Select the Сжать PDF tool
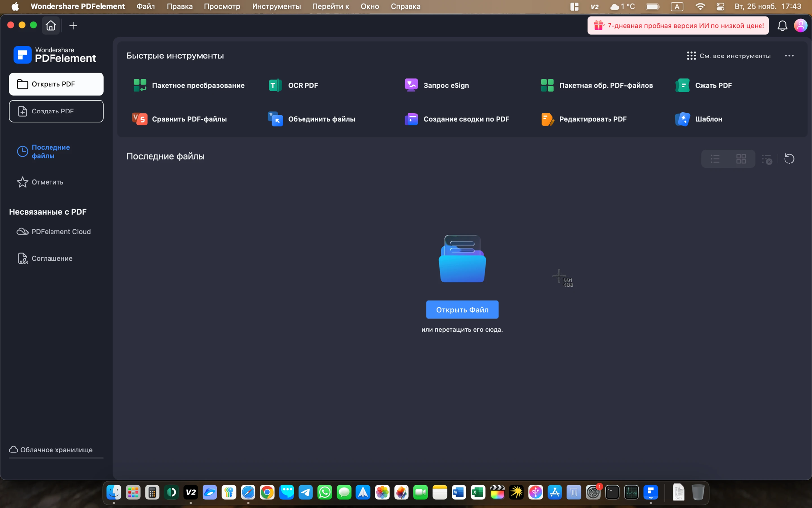This screenshot has height=508, width=812. 704,85
